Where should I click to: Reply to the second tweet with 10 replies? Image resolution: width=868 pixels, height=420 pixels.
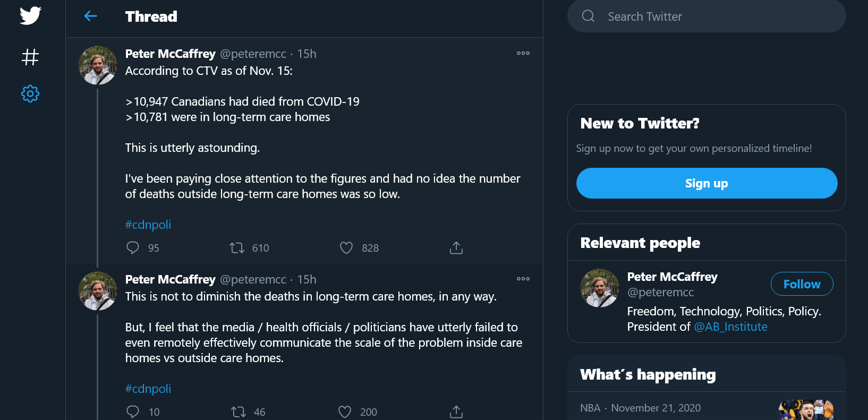pos(133,412)
